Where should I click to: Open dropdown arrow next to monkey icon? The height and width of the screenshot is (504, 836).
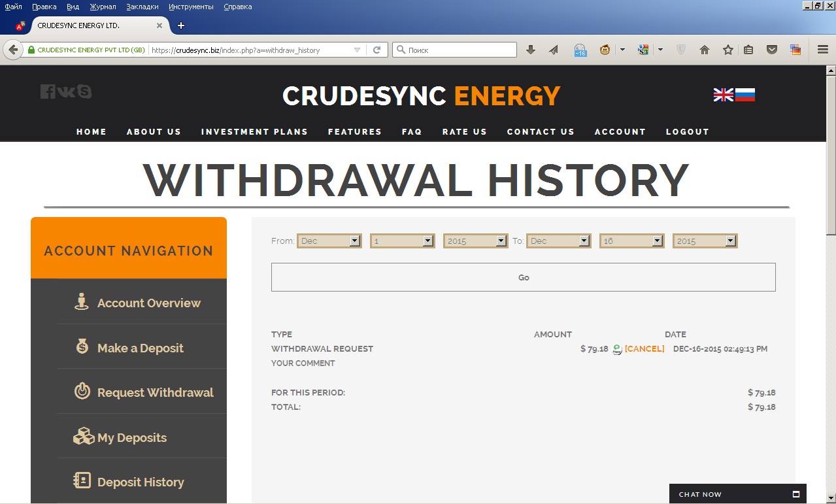[622, 50]
